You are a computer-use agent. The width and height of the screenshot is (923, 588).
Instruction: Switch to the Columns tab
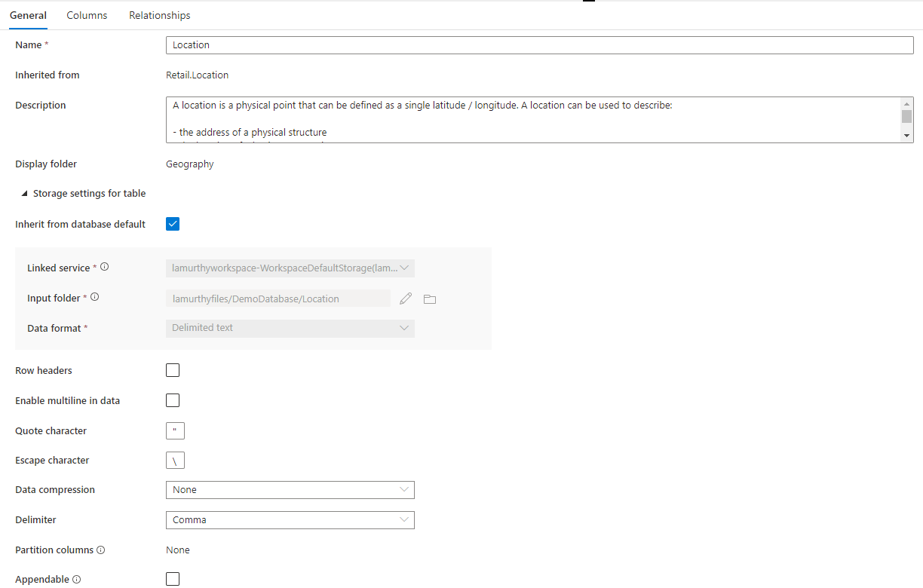[86, 15]
